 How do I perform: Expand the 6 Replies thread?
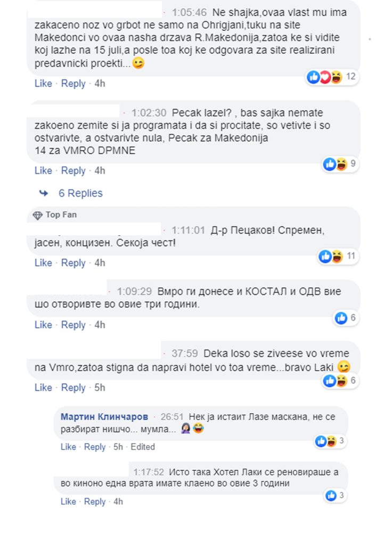click(x=81, y=193)
